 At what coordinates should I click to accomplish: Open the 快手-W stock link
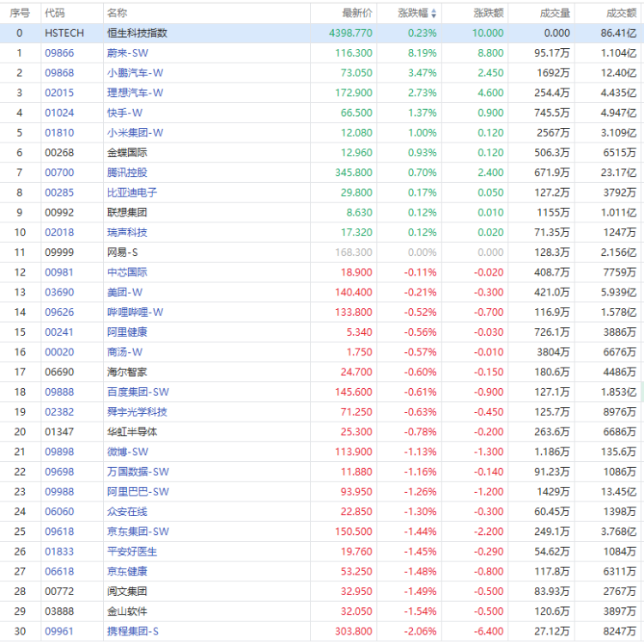click(125, 113)
